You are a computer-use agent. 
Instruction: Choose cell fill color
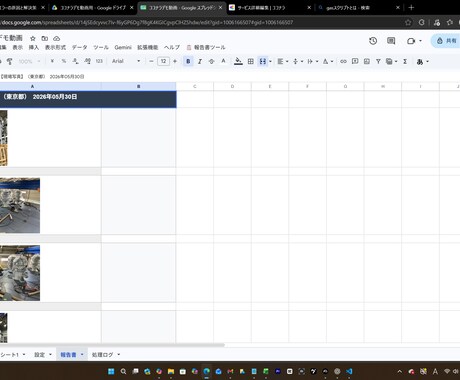[x=238, y=61]
